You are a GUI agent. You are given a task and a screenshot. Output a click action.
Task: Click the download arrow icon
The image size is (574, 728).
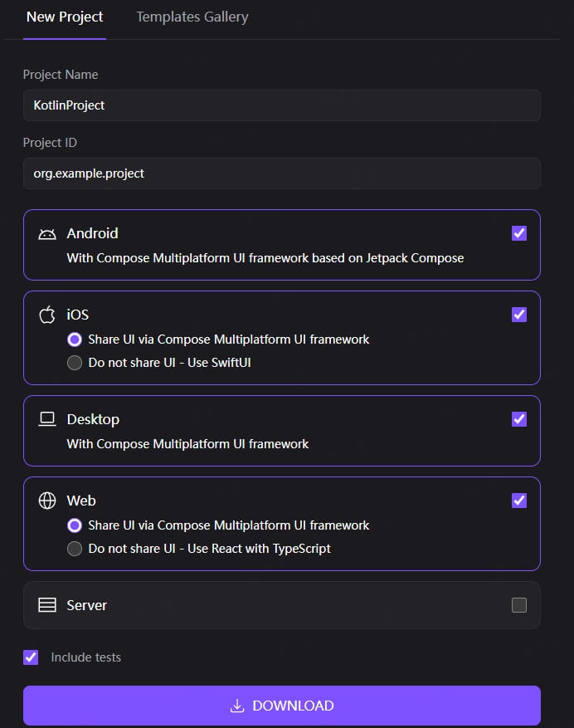pyautogui.click(x=237, y=706)
